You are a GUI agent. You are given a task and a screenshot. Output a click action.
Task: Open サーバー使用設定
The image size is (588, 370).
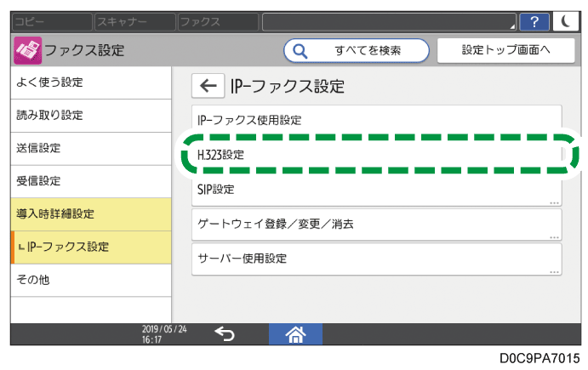click(x=376, y=259)
